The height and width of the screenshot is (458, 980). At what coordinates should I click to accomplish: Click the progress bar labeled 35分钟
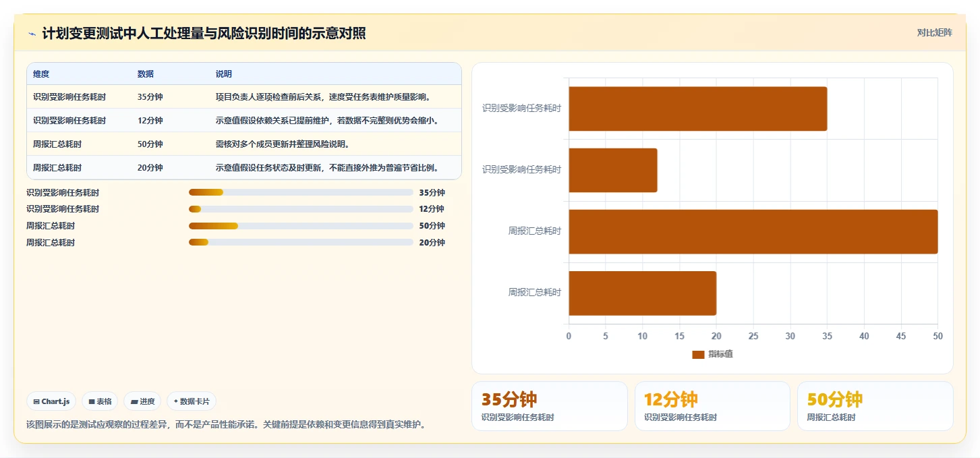(x=301, y=193)
